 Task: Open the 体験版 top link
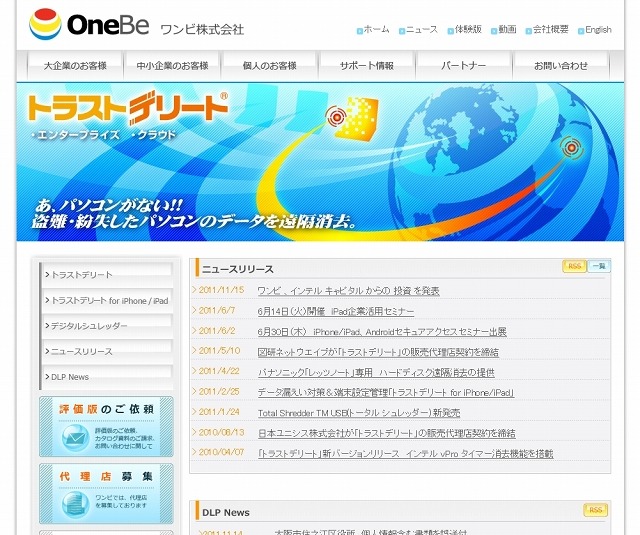click(x=465, y=30)
